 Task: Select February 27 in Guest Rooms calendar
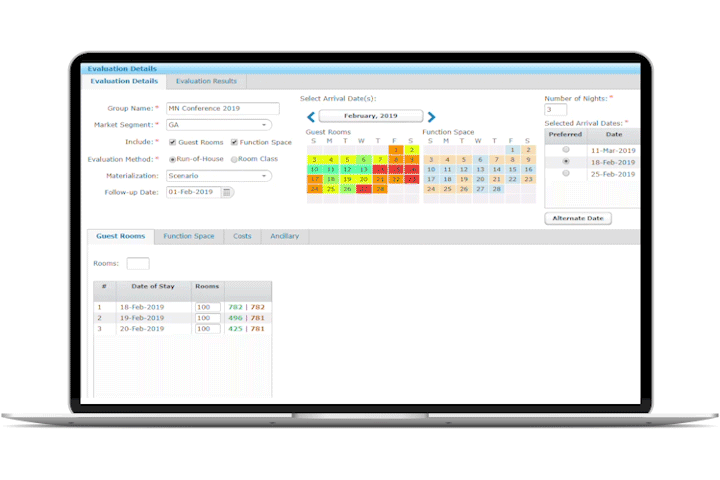click(362, 188)
